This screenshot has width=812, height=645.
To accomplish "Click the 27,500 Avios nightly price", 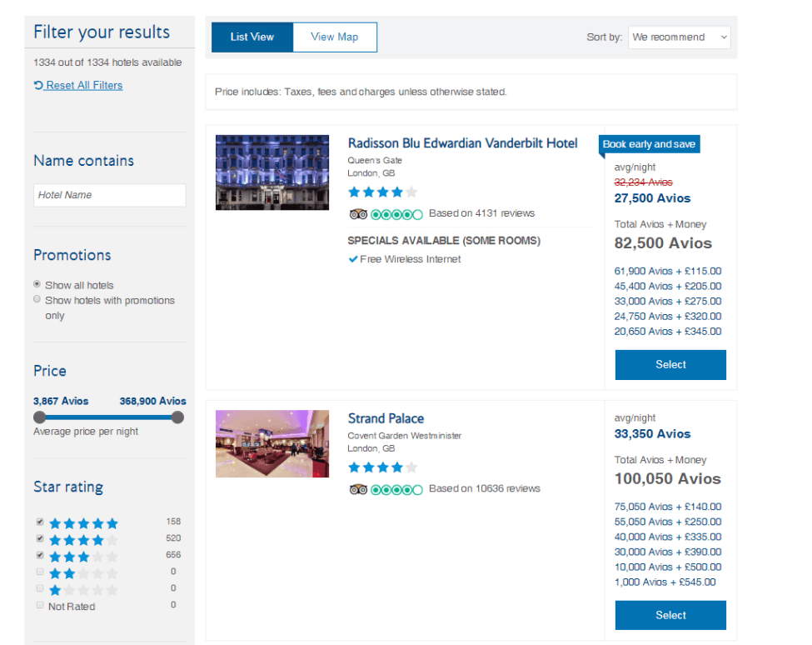I will click(x=652, y=197).
